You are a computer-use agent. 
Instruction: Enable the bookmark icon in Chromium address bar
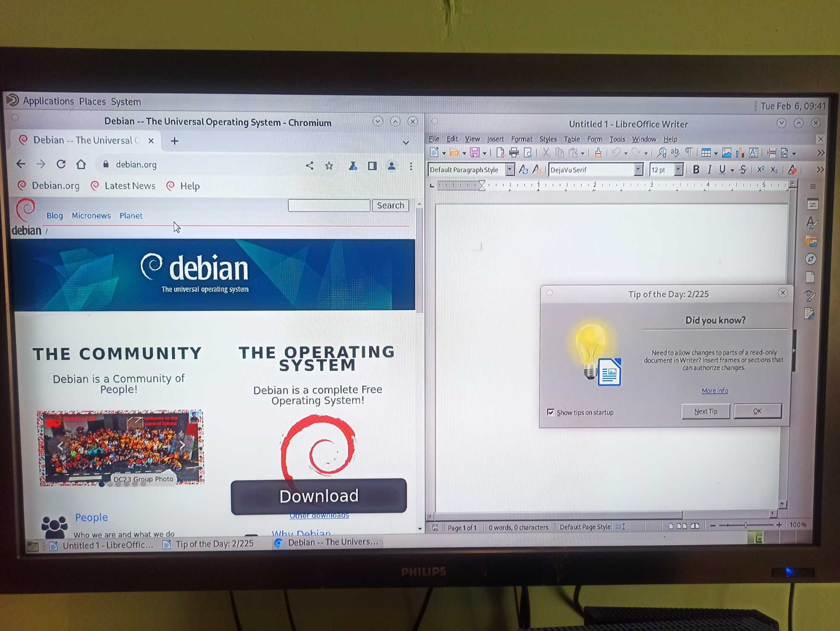pyautogui.click(x=330, y=165)
